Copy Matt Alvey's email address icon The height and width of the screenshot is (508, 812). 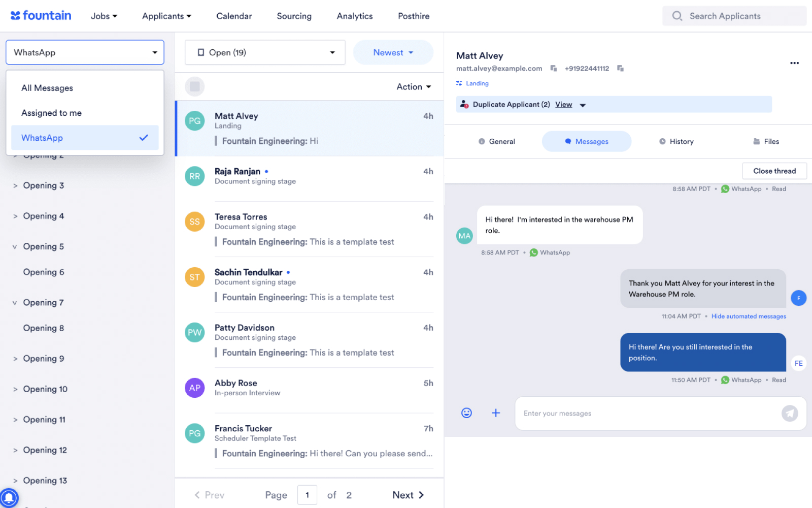tap(554, 69)
